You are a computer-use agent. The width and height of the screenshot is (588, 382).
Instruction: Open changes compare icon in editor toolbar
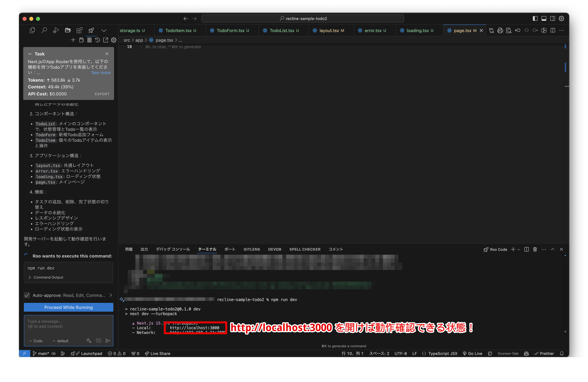(491, 30)
